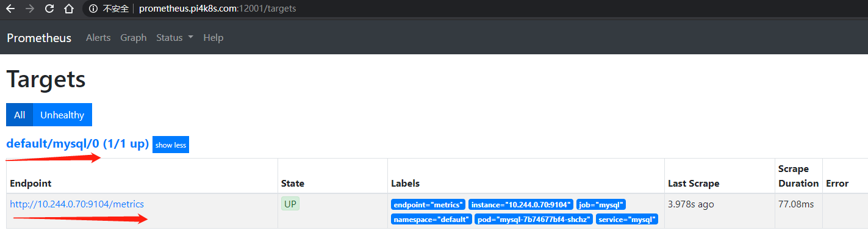The height and width of the screenshot is (233, 868).
Task: Click the pod="mysql-7b74677bf4-shchz" label badge
Action: [x=534, y=219]
